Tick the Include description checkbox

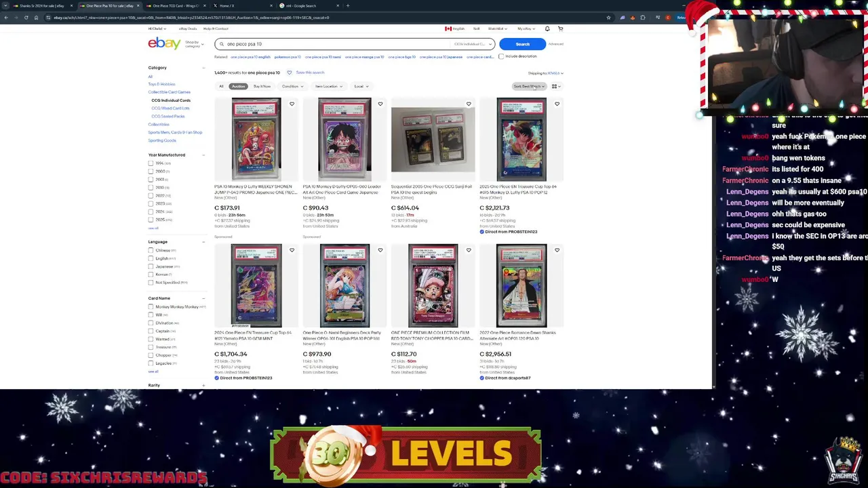click(x=501, y=56)
